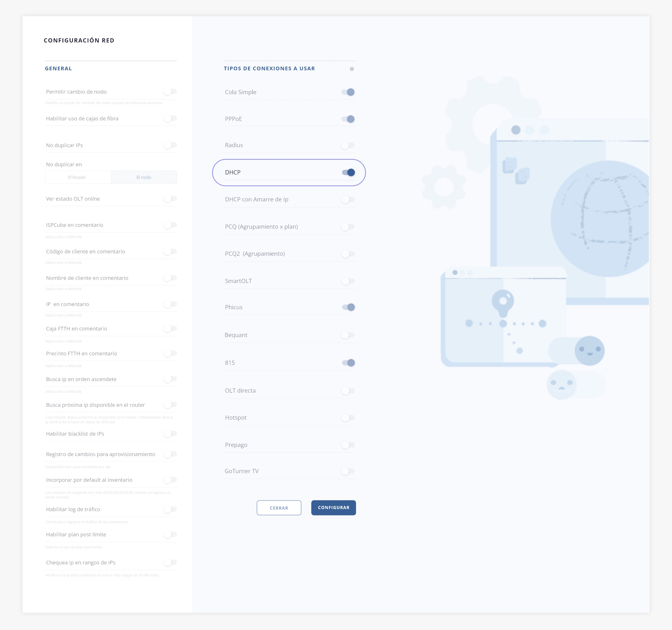Toggle GoTurner TV connection on

348,471
